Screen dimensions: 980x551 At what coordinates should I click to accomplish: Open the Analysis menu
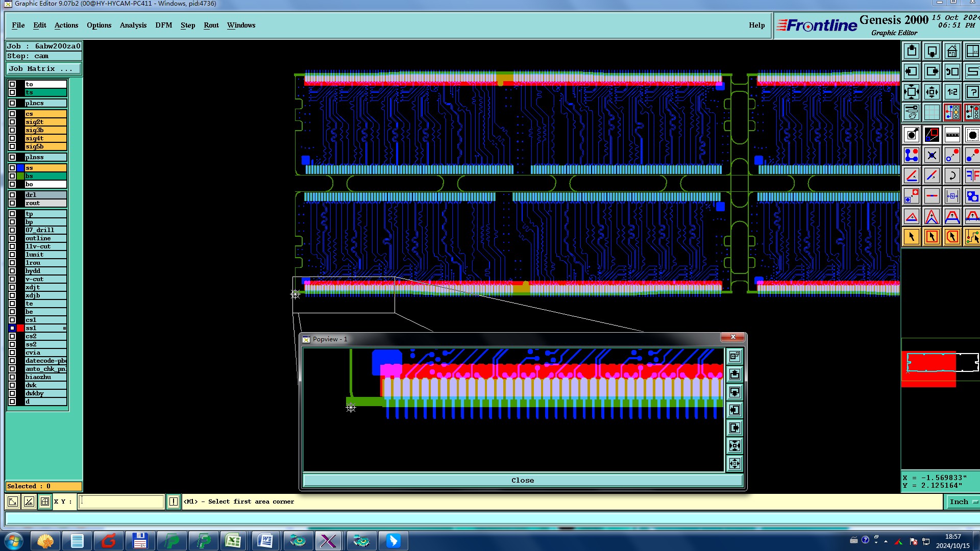coord(133,26)
